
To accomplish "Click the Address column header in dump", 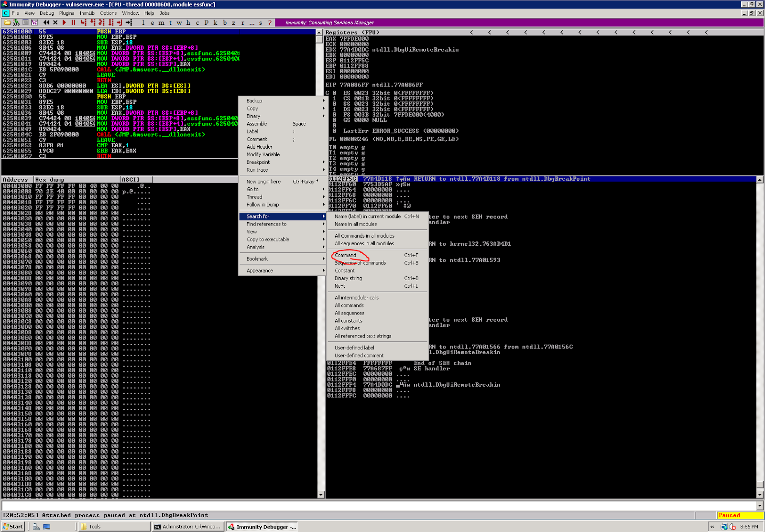I will tap(17, 180).
